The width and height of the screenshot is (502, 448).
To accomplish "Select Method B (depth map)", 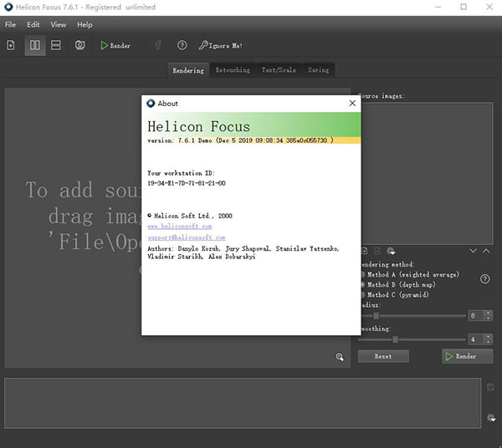I will tap(398, 284).
